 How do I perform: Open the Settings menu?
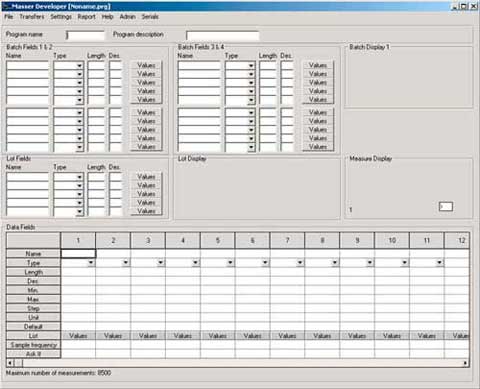click(x=61, y=17)
